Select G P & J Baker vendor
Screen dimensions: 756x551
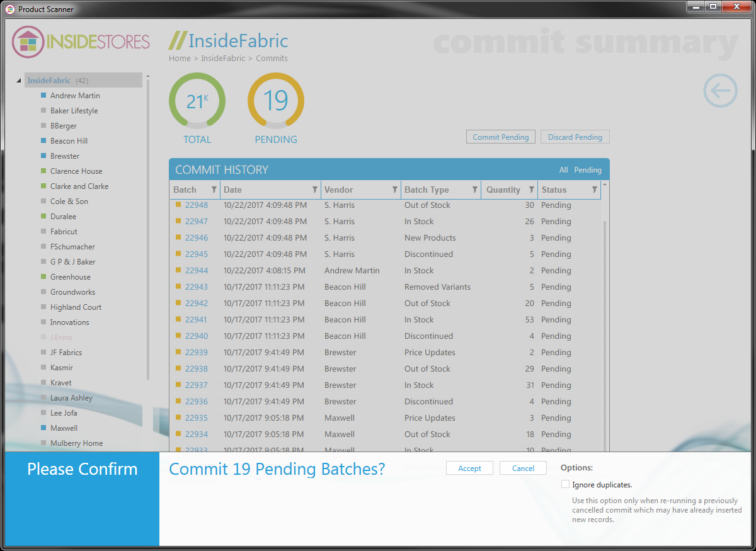pyautogui.click(x=73, y=262)
